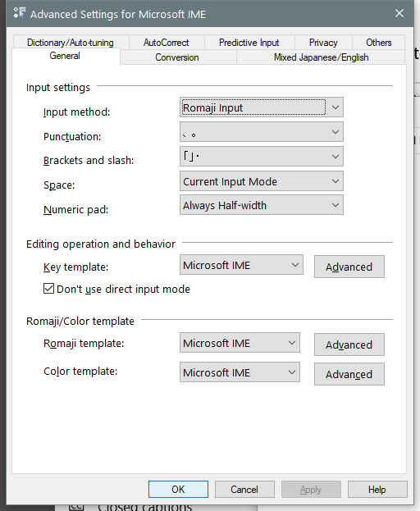The image size is (420, 511).
Task: Close the Advanced Settings dialog
Action: 399,13
